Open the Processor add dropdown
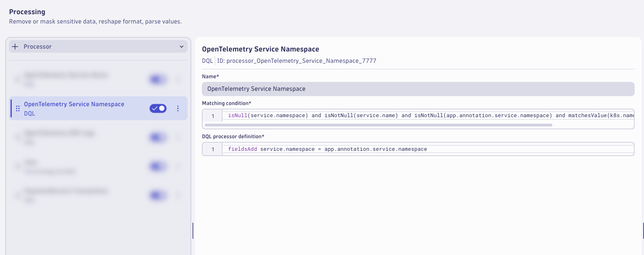 (x=98, y=47)
